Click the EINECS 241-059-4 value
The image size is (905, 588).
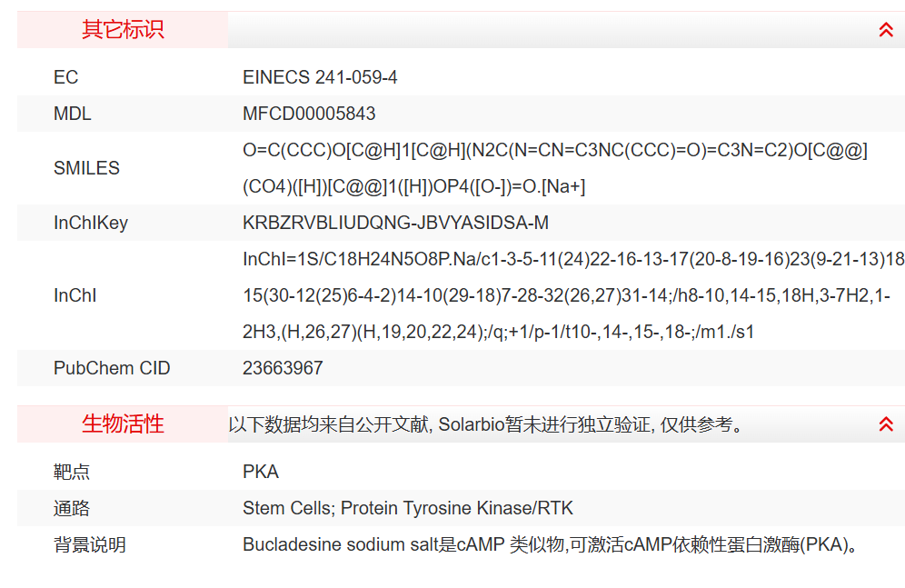tap(320, 77)
